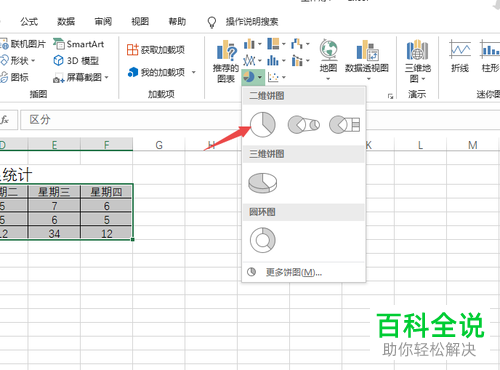Click the 星期三 header cell
Image resolution: width=500 pixels, height=370 pixels.
point(54,192)
